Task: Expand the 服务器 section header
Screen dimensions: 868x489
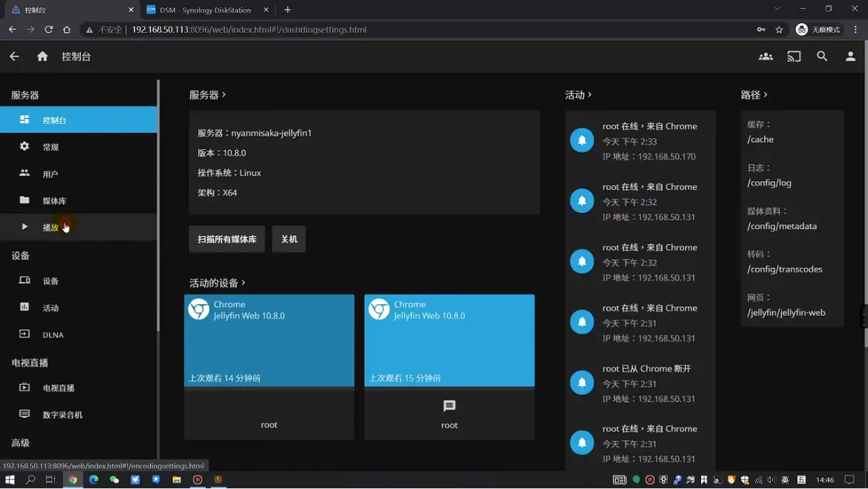Action: [208, 95]
